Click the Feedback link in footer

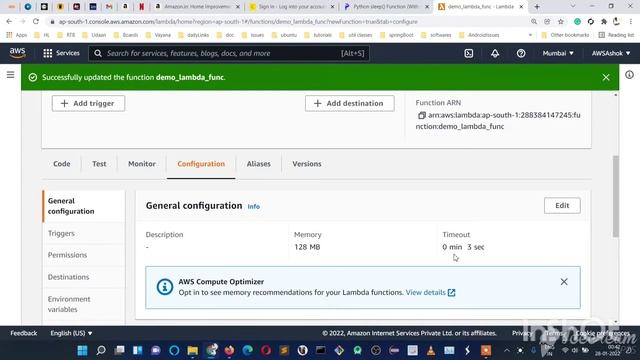23,333
